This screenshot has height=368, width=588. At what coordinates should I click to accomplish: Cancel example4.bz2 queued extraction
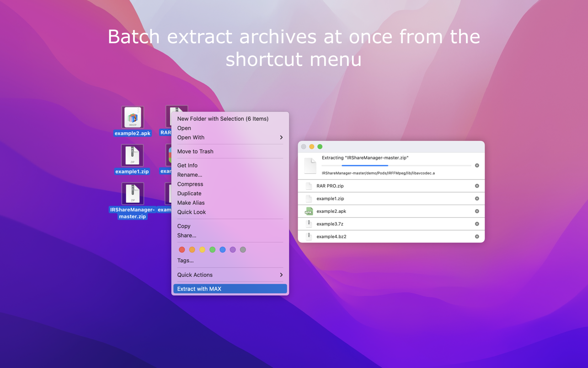tap(477, 237)
